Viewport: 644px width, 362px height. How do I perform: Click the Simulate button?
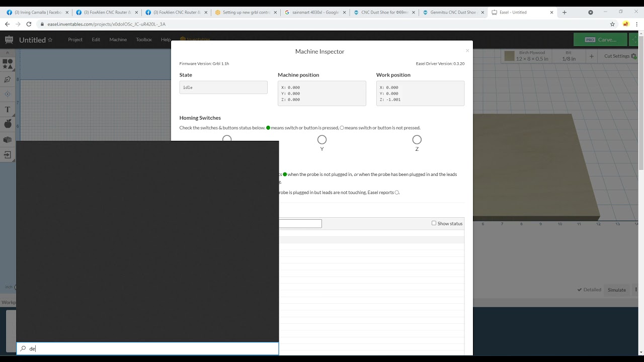(617, 290)
